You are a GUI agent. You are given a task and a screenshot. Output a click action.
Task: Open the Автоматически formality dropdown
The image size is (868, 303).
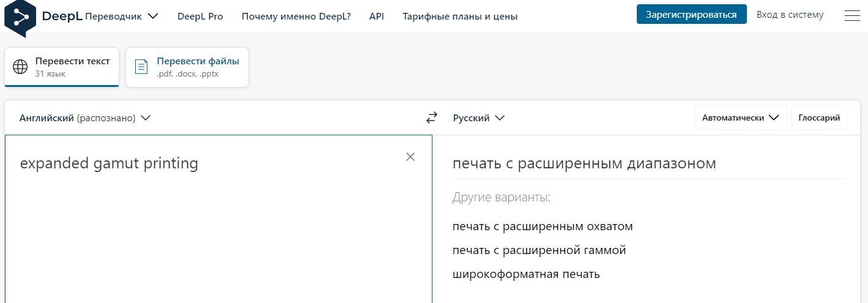click(741, 118)
